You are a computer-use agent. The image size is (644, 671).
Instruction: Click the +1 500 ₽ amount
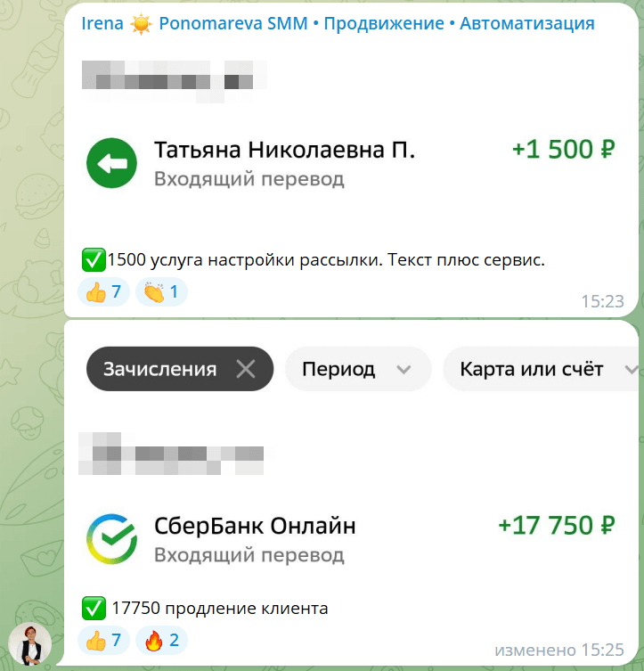(564, 150)
